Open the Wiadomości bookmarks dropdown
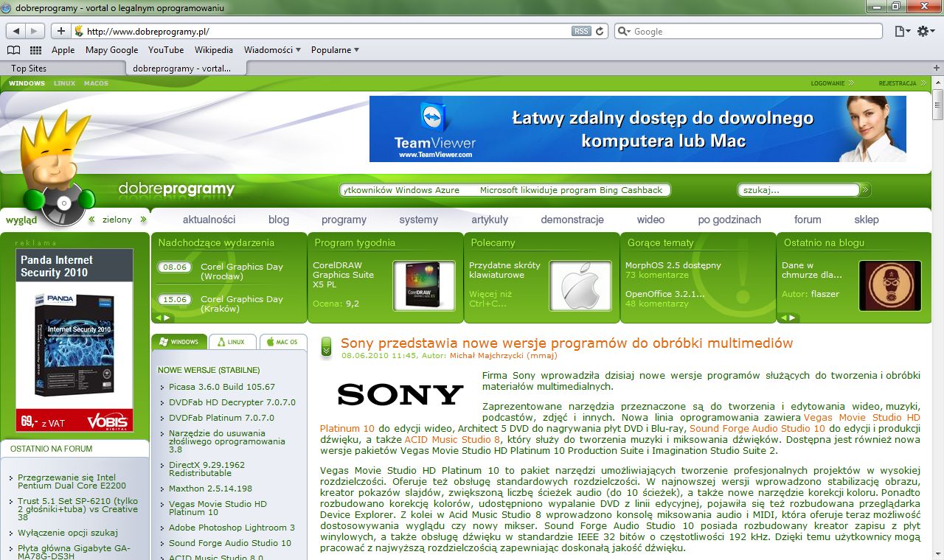 point(272,50)
